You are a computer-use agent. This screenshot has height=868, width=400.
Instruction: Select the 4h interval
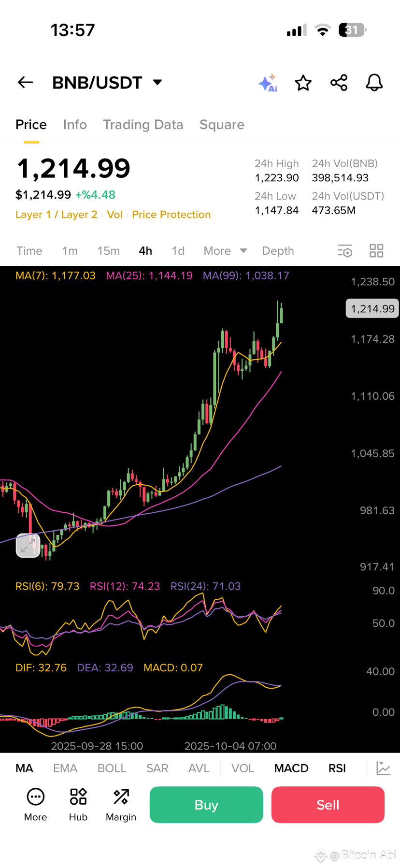[x=145, y=251]
